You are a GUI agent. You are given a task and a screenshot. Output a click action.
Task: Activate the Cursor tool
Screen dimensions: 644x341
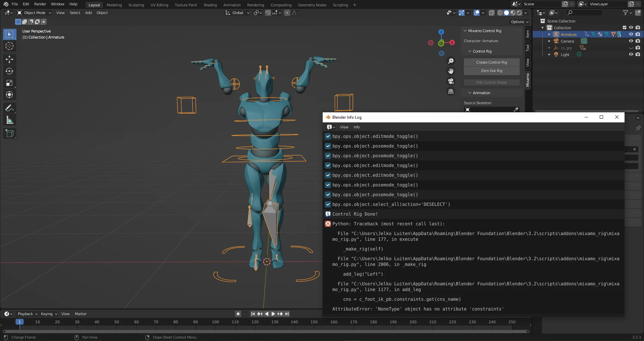coord(9,46)
